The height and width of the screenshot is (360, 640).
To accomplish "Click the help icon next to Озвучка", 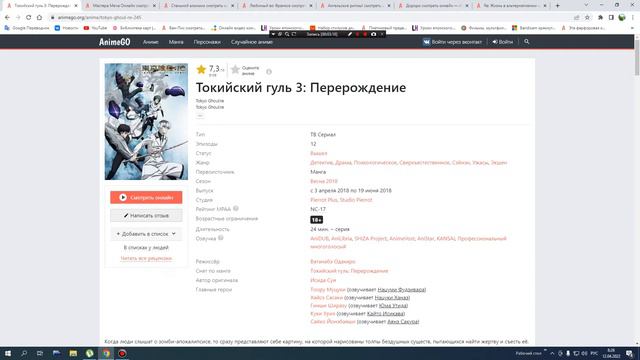I will pos(221,238).
